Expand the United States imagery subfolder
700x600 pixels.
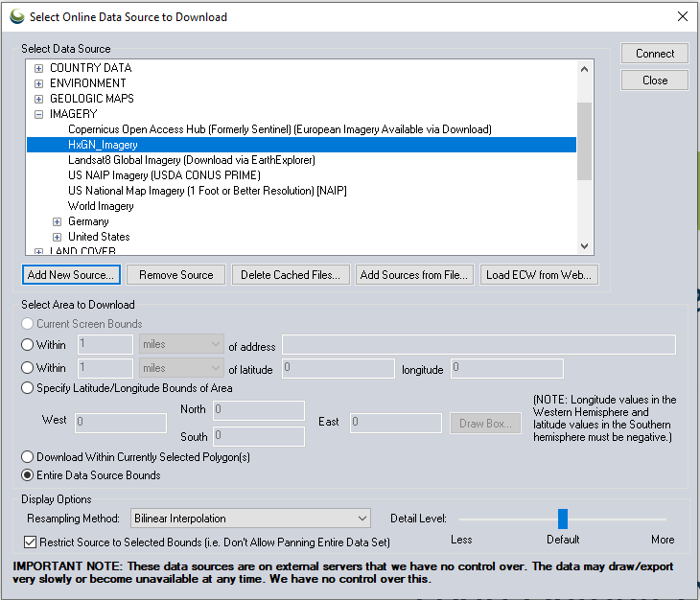[58, 237]
